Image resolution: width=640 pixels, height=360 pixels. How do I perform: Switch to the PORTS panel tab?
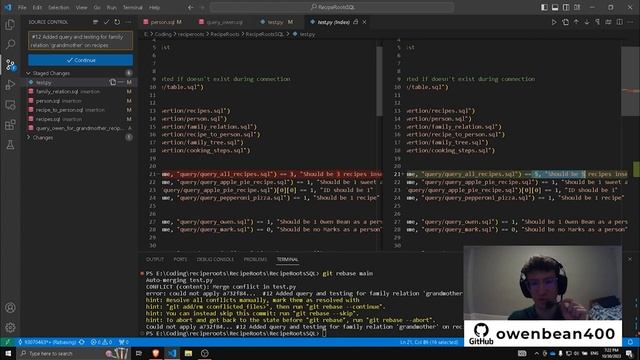tap(180, 260)
